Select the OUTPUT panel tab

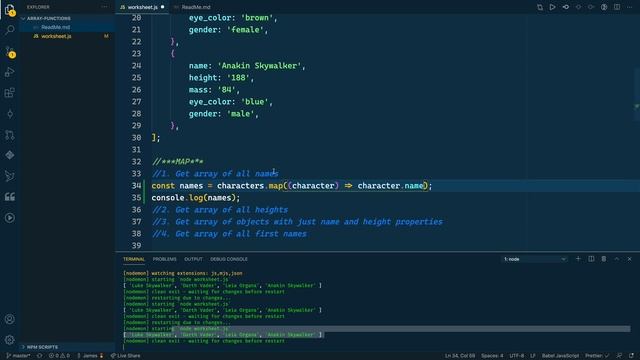193,259
